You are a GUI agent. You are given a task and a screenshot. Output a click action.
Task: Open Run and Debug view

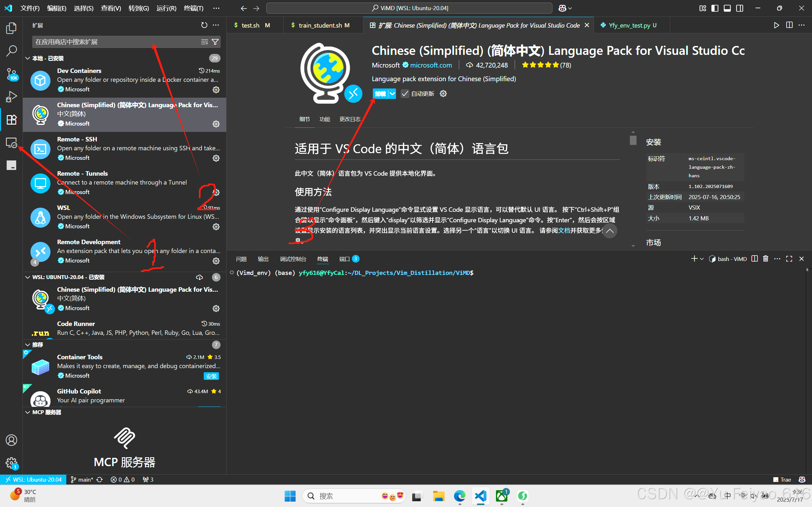click(11, 97)
